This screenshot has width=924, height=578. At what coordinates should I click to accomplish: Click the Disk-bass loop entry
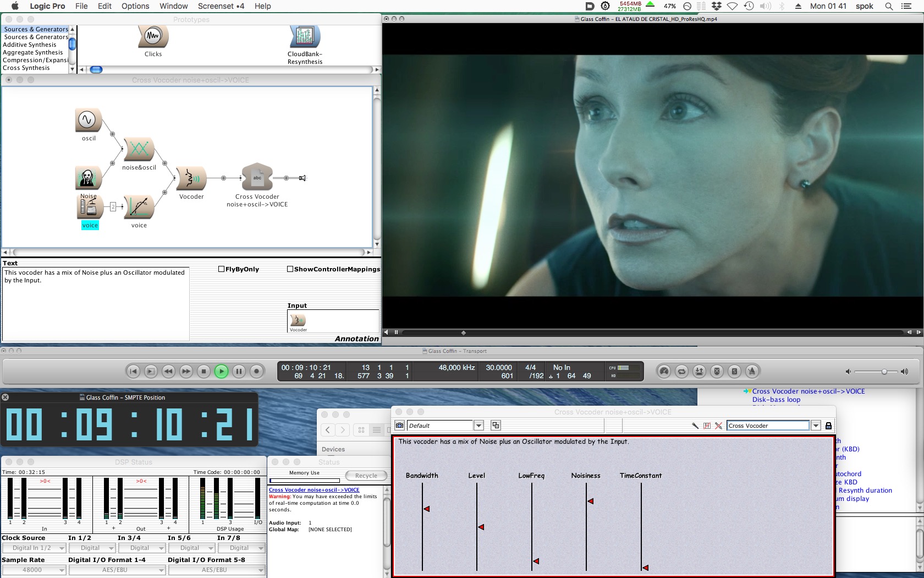(x=776, y=400)
